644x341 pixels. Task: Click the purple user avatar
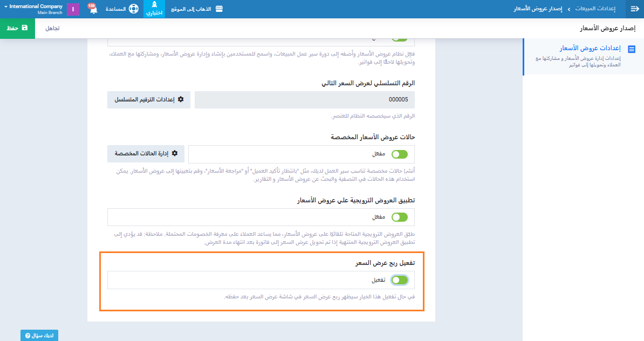(x=73, y=9)
